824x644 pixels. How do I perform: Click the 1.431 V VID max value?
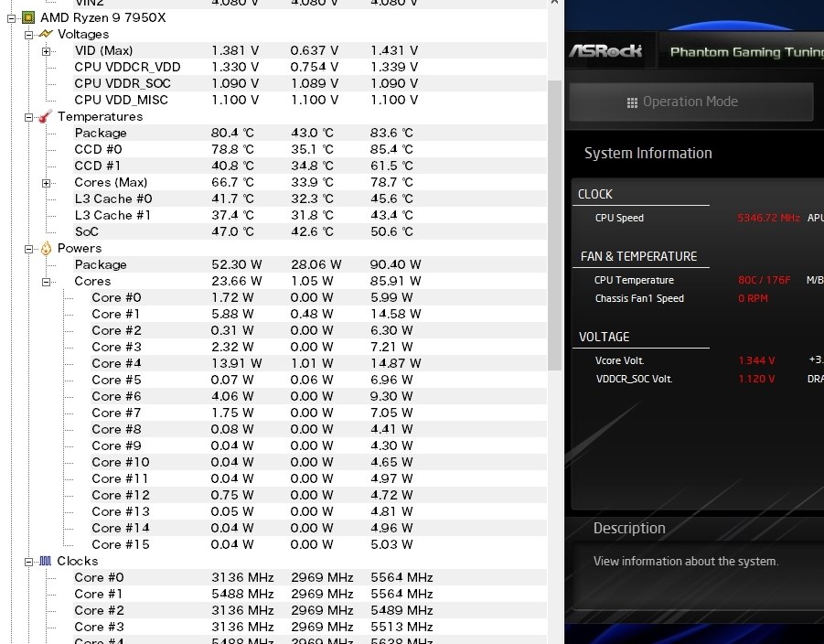click(394, 51)
